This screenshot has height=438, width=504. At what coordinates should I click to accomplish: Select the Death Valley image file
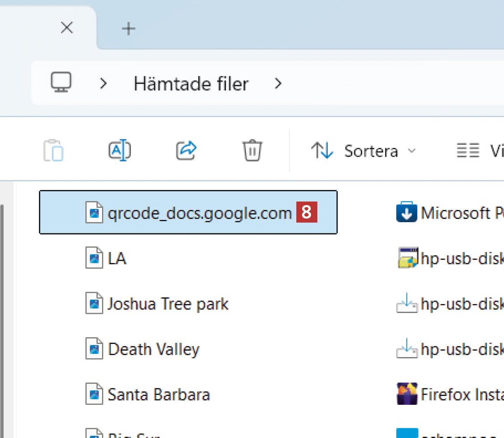[x=153, y=349]
